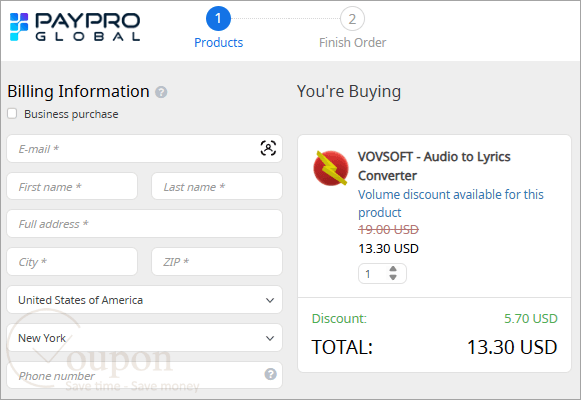Click the TOTAL 13.30 USD amount

pyautogui.click(x=512, y=347)
